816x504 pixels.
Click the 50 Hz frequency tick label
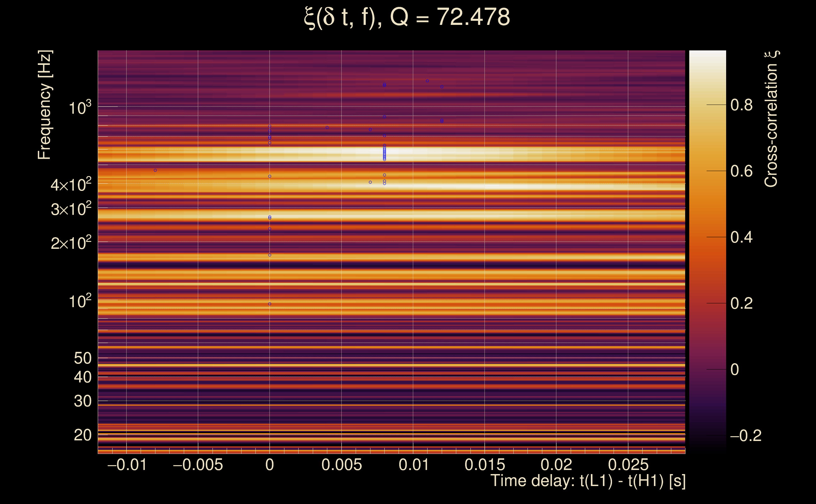[x=82, y=358]
